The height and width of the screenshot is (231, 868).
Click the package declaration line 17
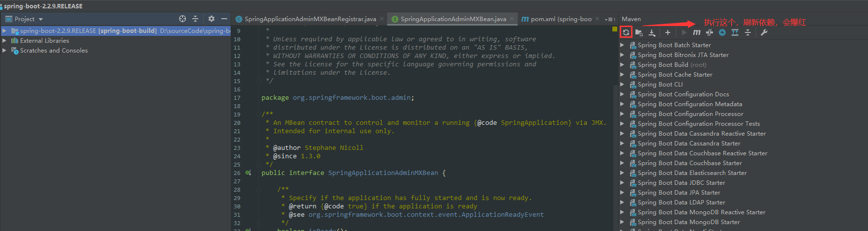click(x=338, y=98)
